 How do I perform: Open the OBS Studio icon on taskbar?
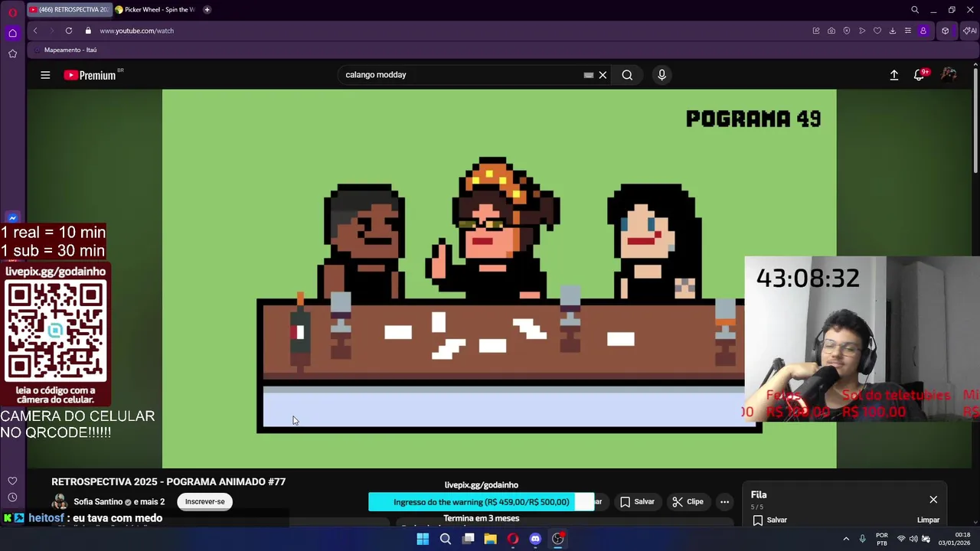pyautogui.click(x=558, y=539)
